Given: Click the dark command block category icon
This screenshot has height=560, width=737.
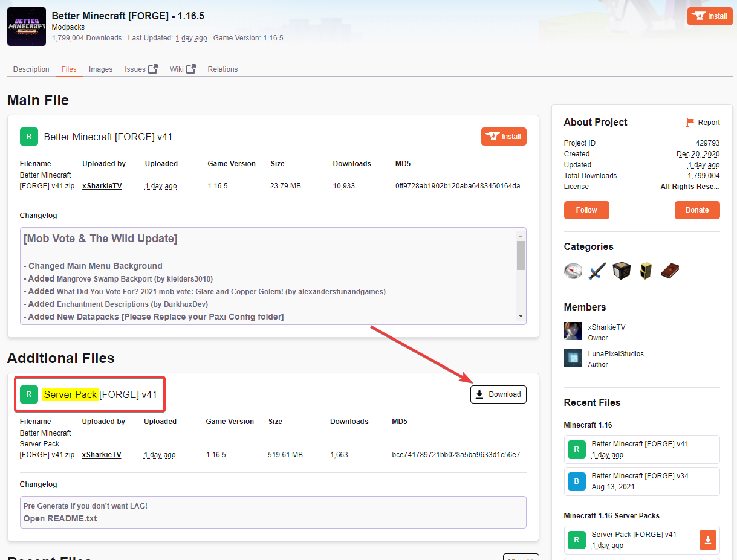Looking at the screenshot, I should click(x=622, y=270).
